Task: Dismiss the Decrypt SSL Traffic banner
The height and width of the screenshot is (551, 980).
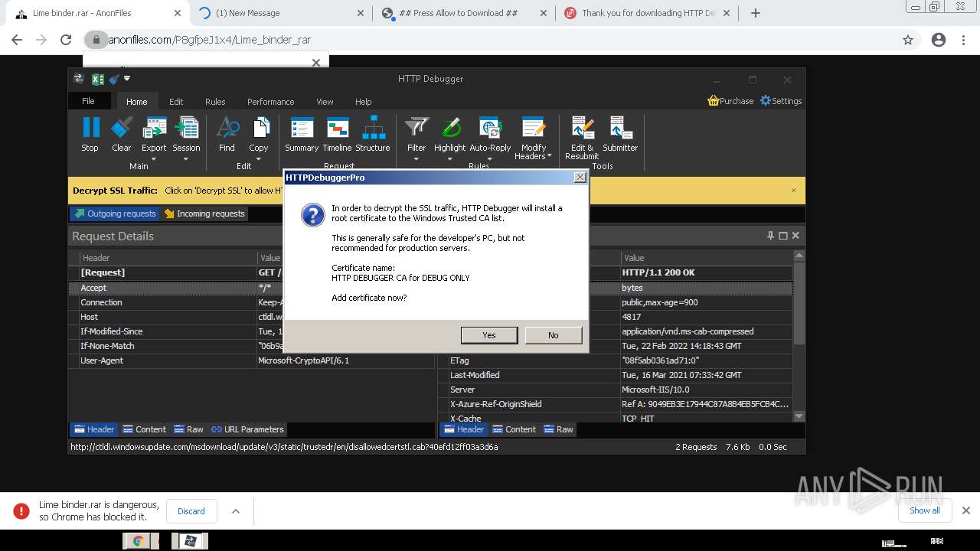Action: (793, 191)
